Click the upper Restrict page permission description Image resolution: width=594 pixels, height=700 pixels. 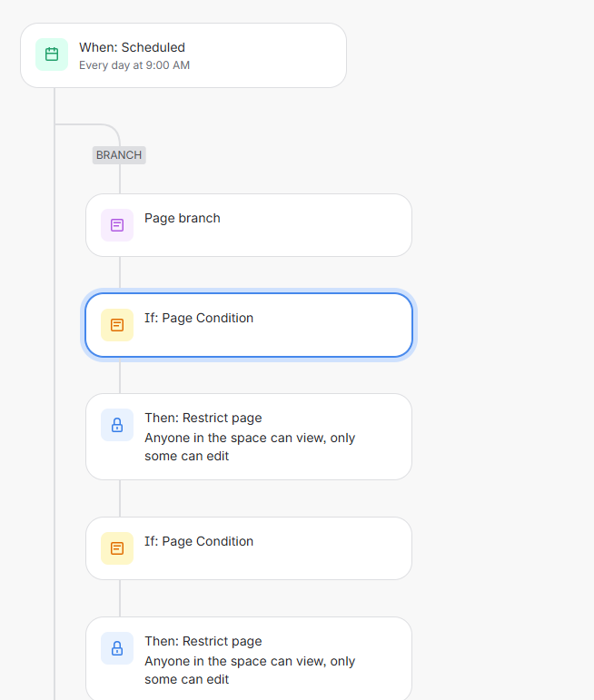[250, 447]
